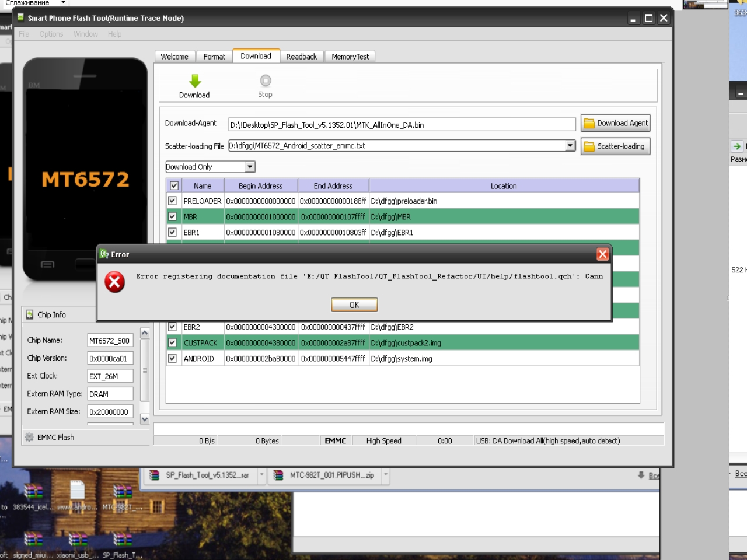The height and width of the screenshot is (560, 747).
Task: Click the EMMC Flash gear icon
Action: [x=29, y=437]
